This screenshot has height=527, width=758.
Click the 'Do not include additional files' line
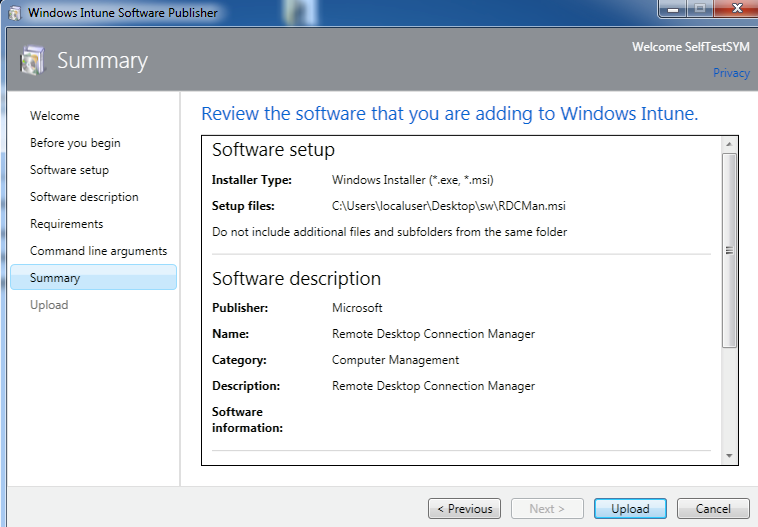tap(389, 232)
